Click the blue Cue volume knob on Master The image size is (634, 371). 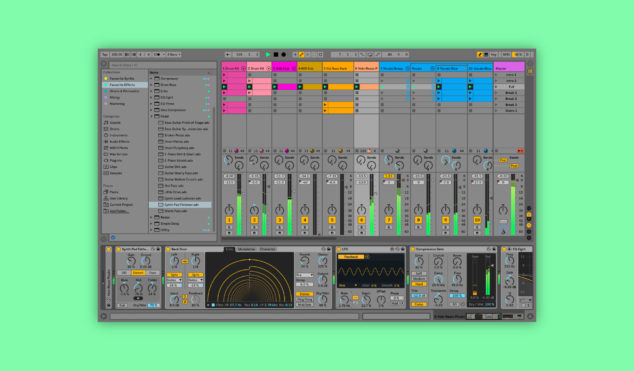[503, 230]
